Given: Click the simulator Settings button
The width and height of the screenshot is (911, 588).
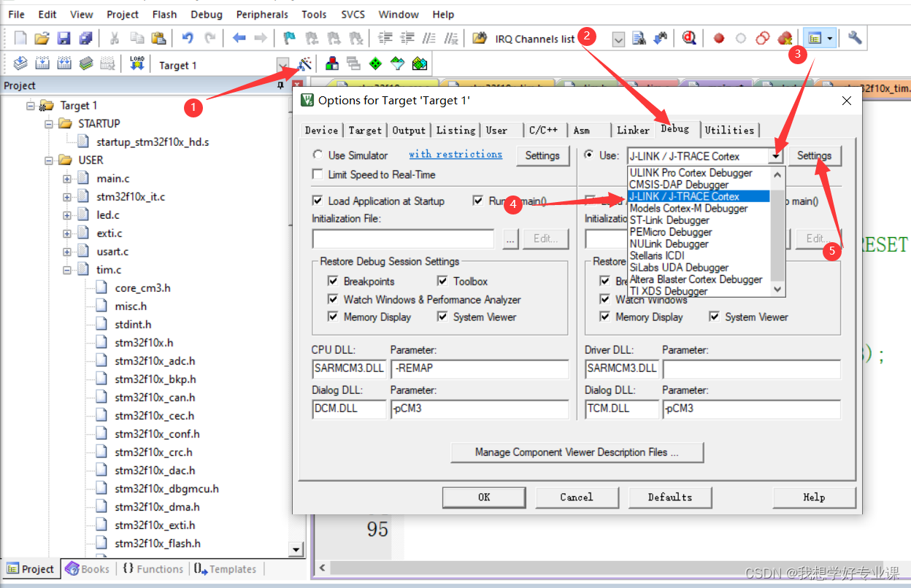Looking at the screenshot, I should click(x=542, y=155).
